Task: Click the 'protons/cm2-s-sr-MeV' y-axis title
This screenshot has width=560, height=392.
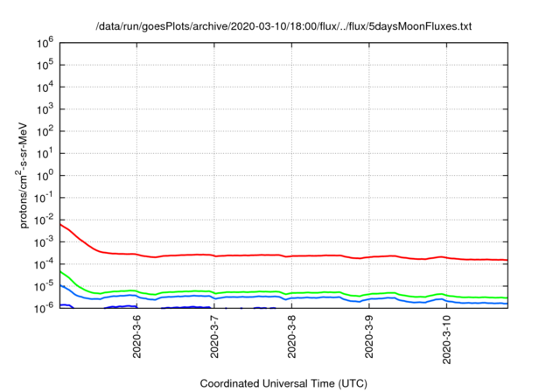Action: (23, 175)
